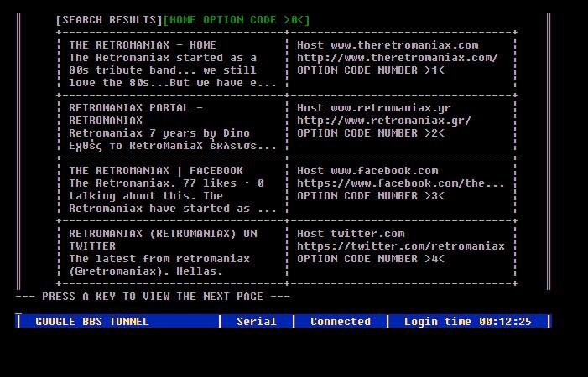Click the TWITTER title continuation line
This screenshot has width=588, height=377.
tap(92, 246)
